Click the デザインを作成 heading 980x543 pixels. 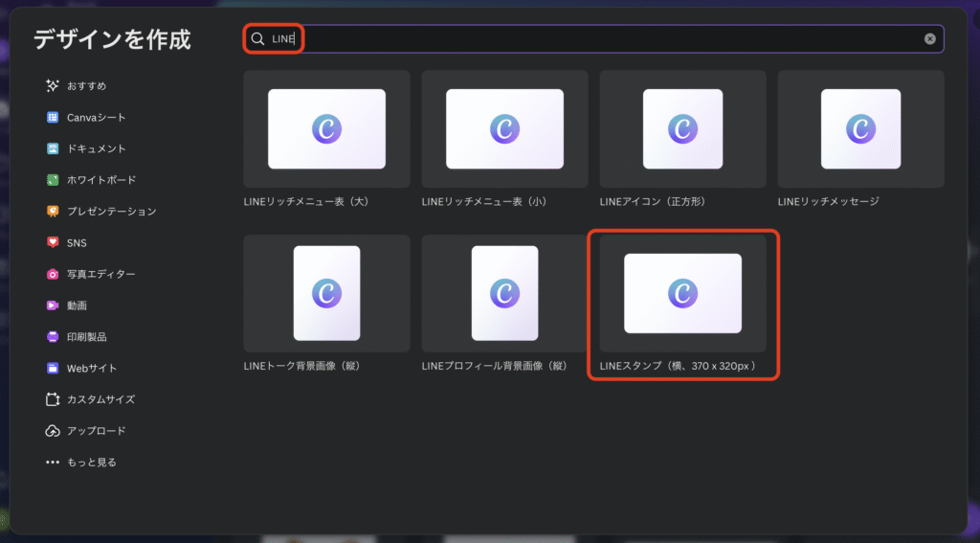point(112,39)
